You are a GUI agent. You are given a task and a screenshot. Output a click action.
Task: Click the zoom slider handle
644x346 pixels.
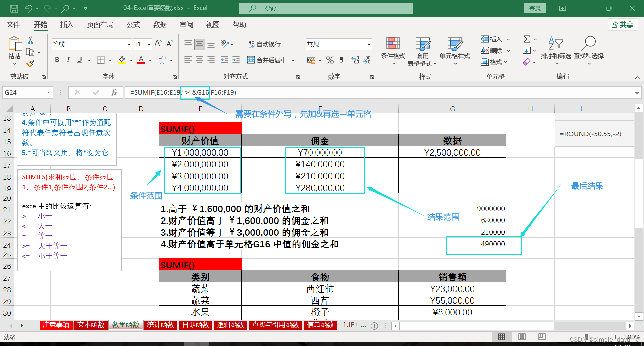point(586,337)
